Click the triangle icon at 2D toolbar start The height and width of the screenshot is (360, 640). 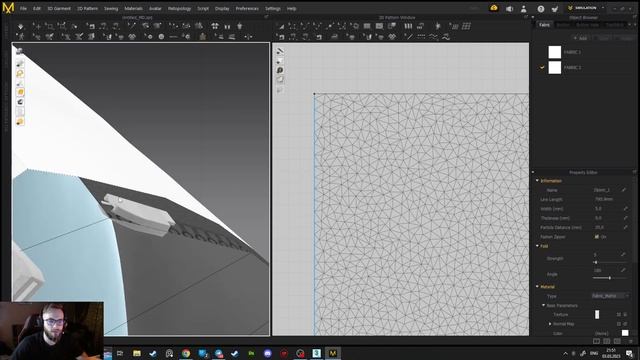click(281, 27)
